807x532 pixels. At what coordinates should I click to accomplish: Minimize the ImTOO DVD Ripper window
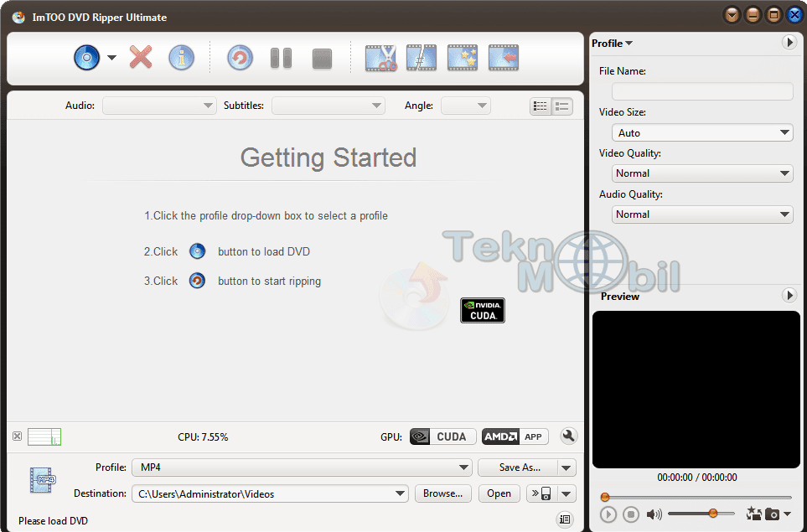coord(753,15)
